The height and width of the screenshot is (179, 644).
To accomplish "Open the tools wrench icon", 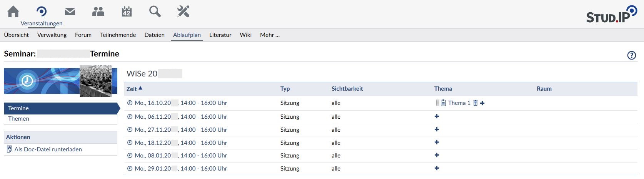I will pos(183,12).
